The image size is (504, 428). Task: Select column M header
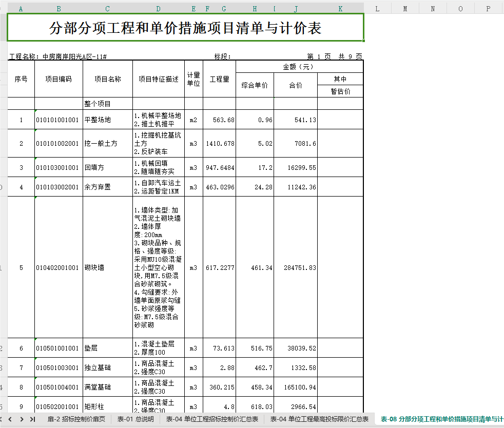click(x=405, y=9)
